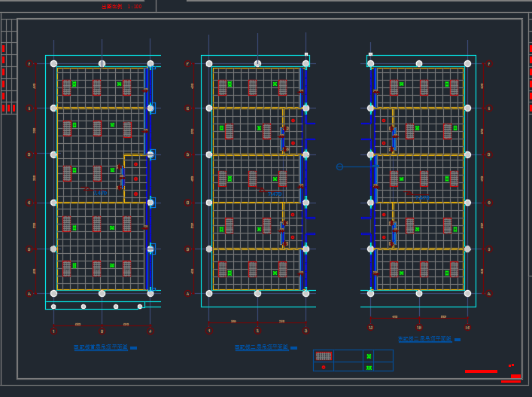Select the green X symbol in legend
The height and width of the screenshot is (397, 532).
click(x=369, y=356)
